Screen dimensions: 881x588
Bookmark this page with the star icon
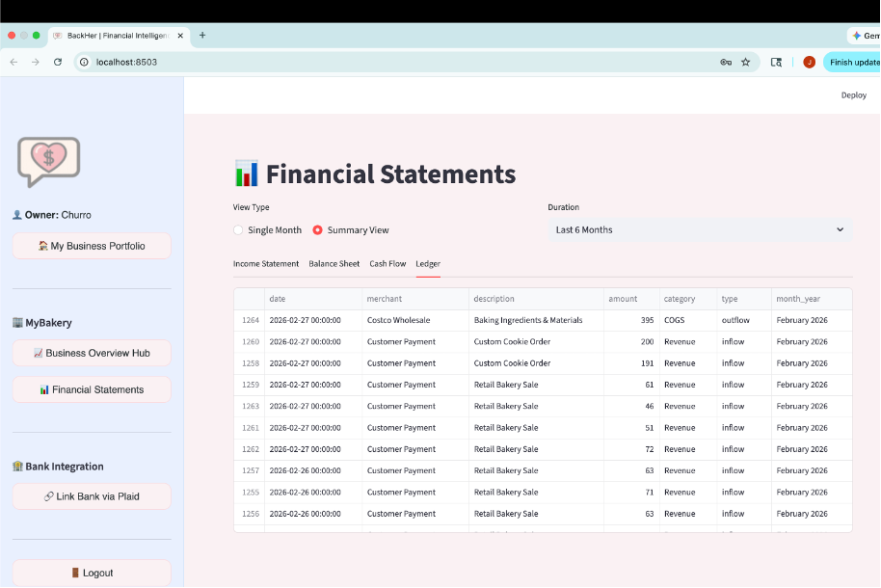click(746, 62)
